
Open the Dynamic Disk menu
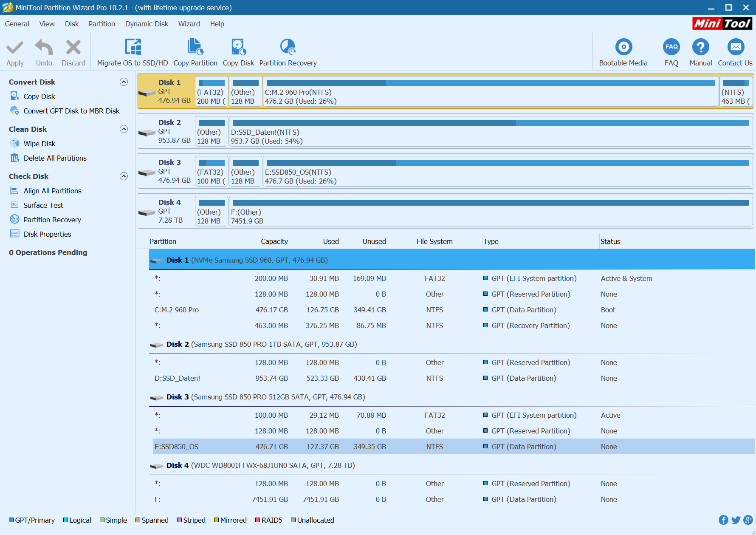point(147,24)
